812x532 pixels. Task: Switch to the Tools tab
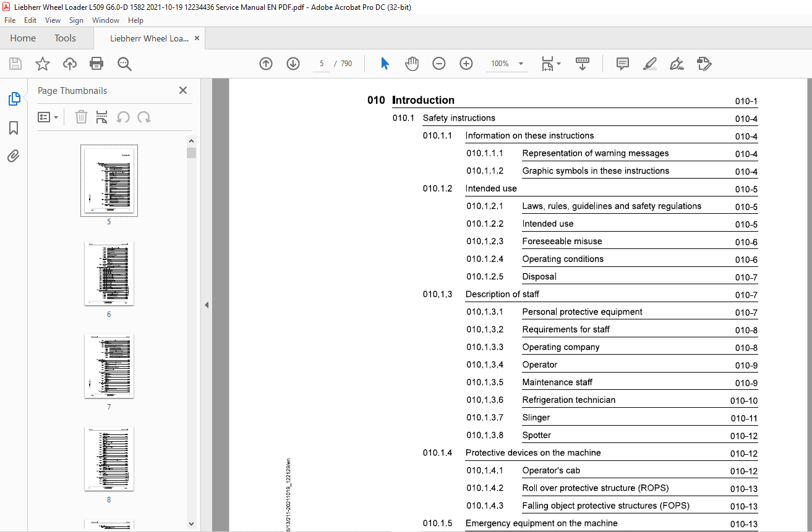pos(65,38)
